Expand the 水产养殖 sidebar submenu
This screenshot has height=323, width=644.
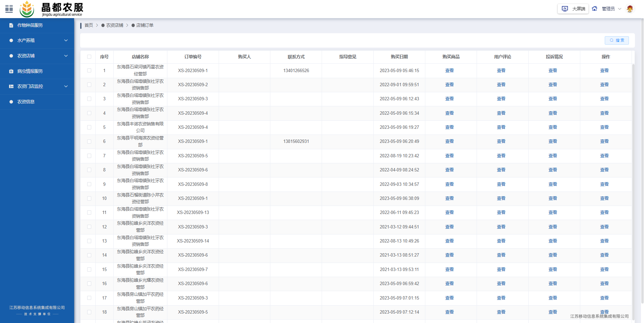click(66, 41)
